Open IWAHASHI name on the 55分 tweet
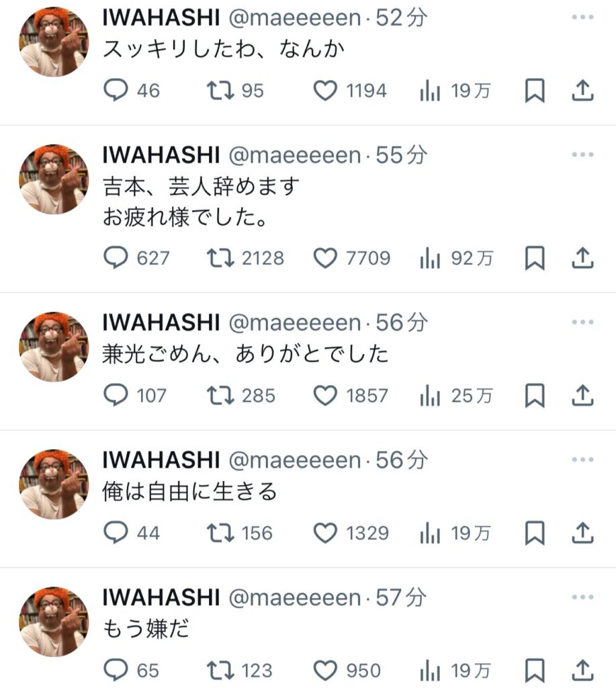616x688 pixels. [161, 155]
